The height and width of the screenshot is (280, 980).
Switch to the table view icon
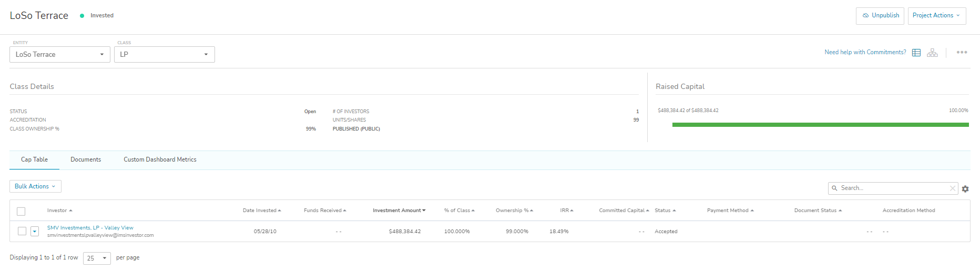pyautogui.click(x=916, y=53)
